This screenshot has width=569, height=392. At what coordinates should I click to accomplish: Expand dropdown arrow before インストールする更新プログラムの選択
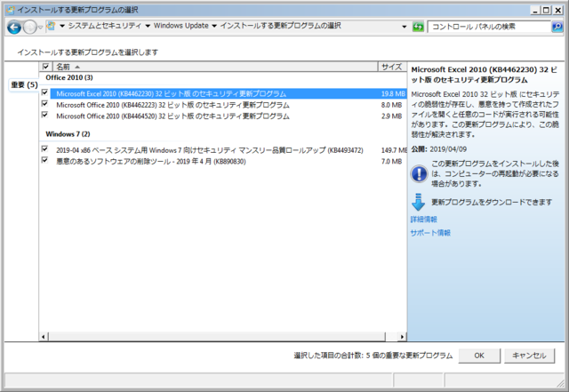tap(214, 26)
